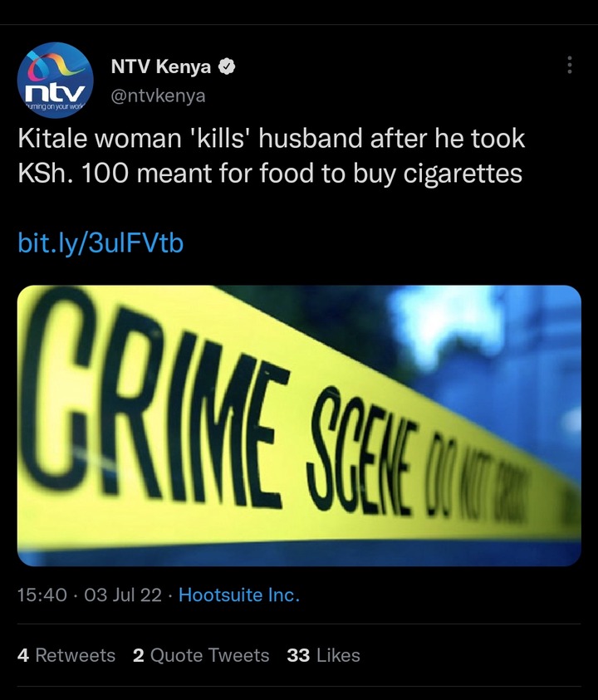Click the NTV Kenya display name
Screen dimensions: 598x700
pos(161,66)
